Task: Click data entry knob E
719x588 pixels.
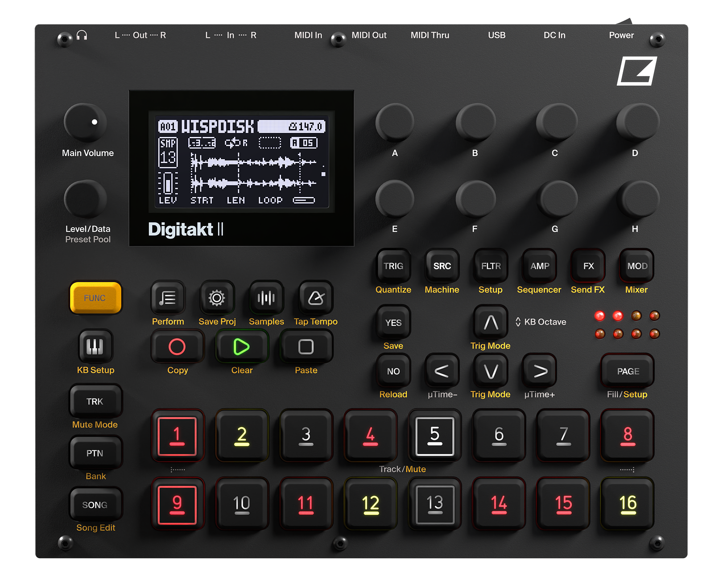Action: pyautogui.click(x=395, y=199)
